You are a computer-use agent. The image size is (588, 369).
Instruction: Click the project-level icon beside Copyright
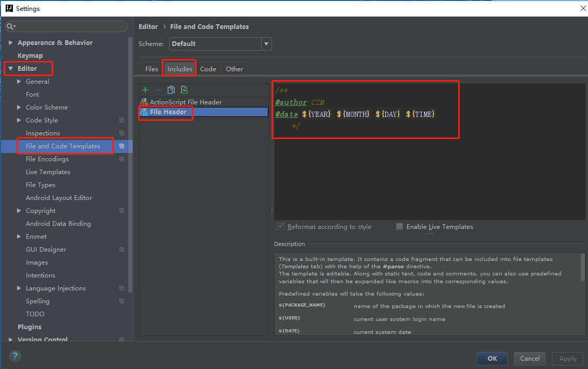(122, 210)
